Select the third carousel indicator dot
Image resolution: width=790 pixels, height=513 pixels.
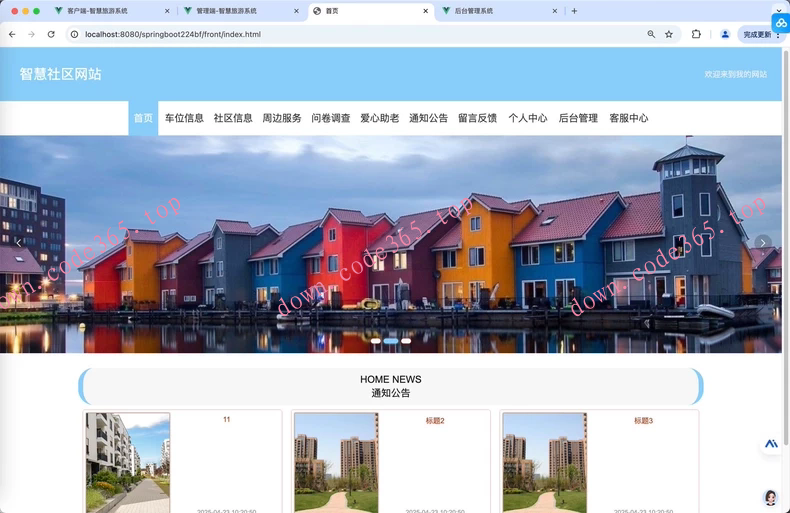[406, 341]
